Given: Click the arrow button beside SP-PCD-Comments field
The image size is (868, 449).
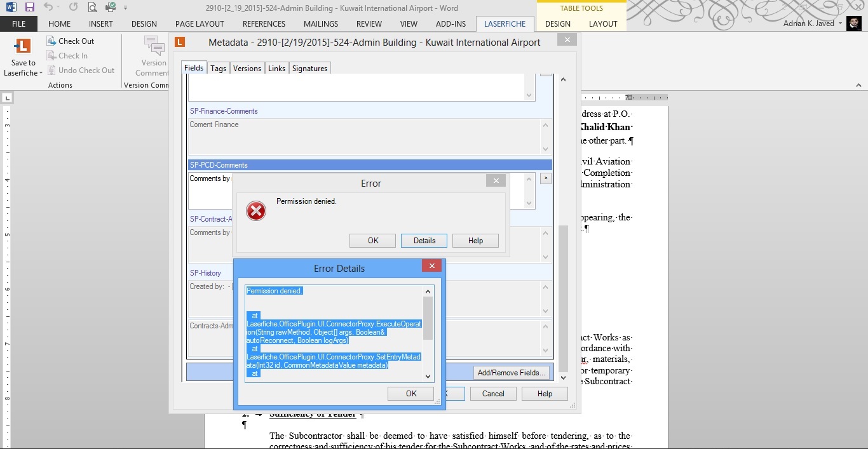Looking at the screenshot, I should click(545, 178).
